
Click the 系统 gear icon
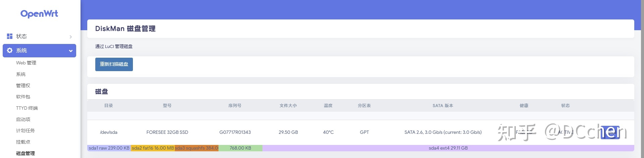(10, 50)
